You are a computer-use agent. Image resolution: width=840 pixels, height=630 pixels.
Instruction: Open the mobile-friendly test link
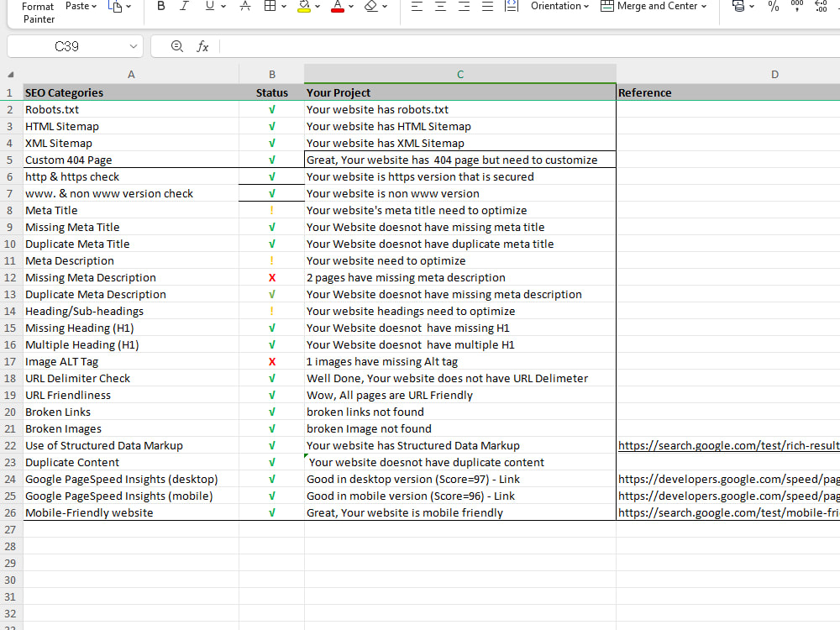(728, 512)
